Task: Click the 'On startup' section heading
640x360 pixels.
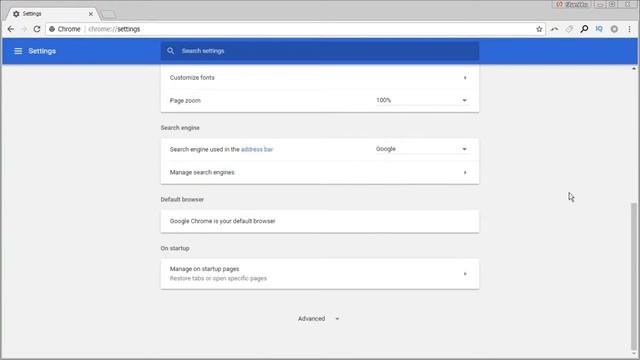Action: coord(175,248)
